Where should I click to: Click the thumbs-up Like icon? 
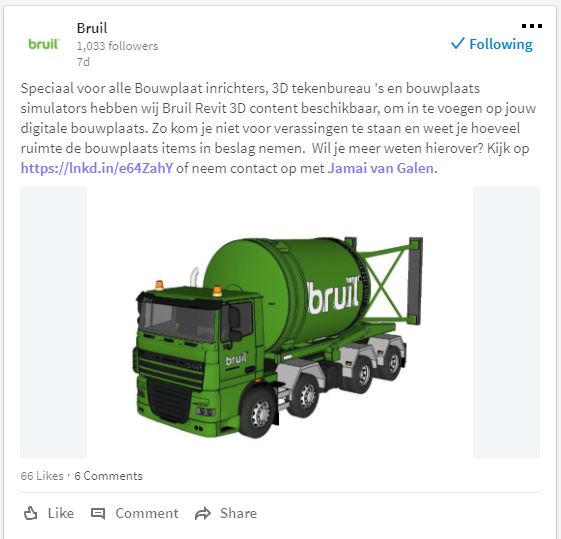tap(30, 513)
